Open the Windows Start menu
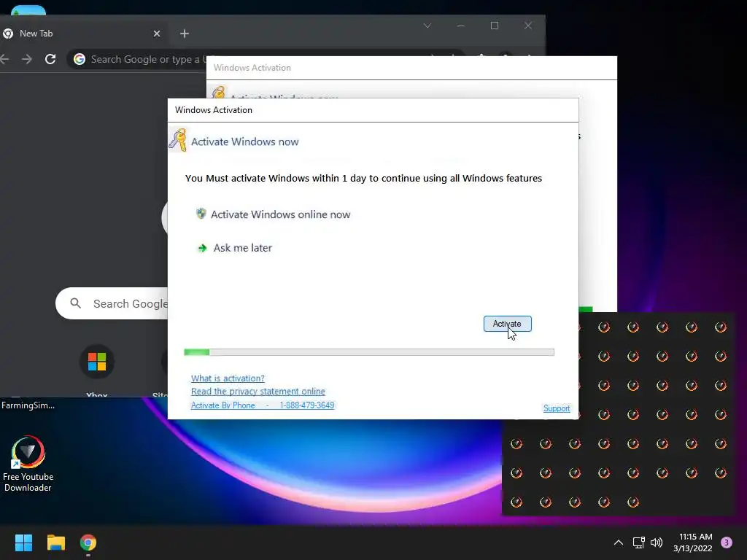The image size is (747, 560). click(23, 542)
